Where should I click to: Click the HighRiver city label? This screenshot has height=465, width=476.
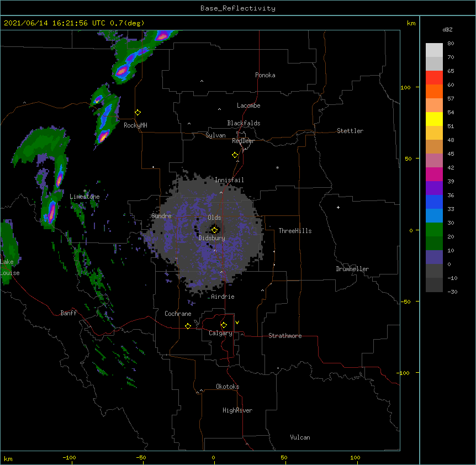click(x=237, y=410)
